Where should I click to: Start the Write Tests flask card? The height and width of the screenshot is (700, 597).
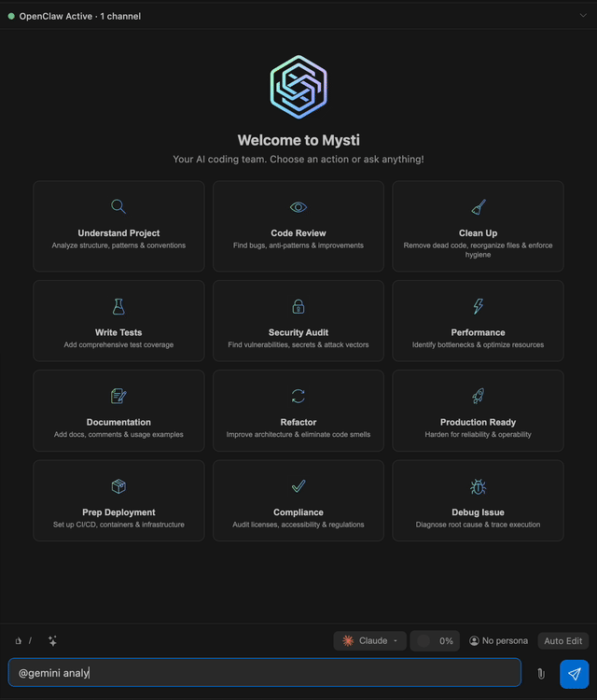pyautogui.click(x=118, y=321)
